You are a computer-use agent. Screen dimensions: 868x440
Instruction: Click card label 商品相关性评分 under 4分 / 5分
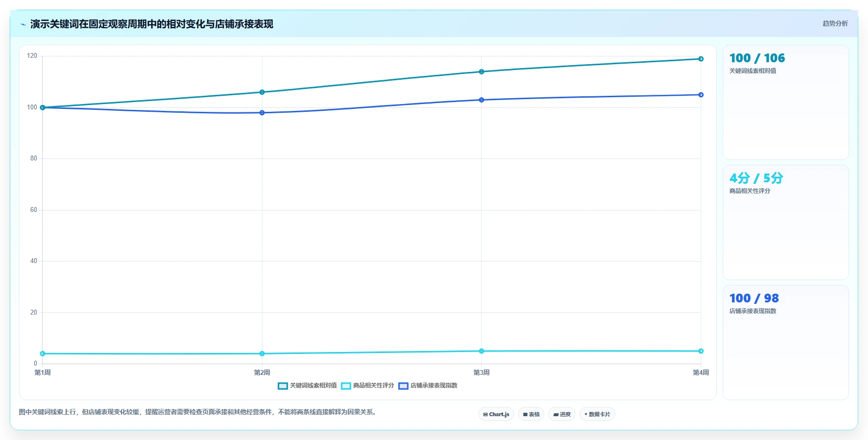coord(750,191)
